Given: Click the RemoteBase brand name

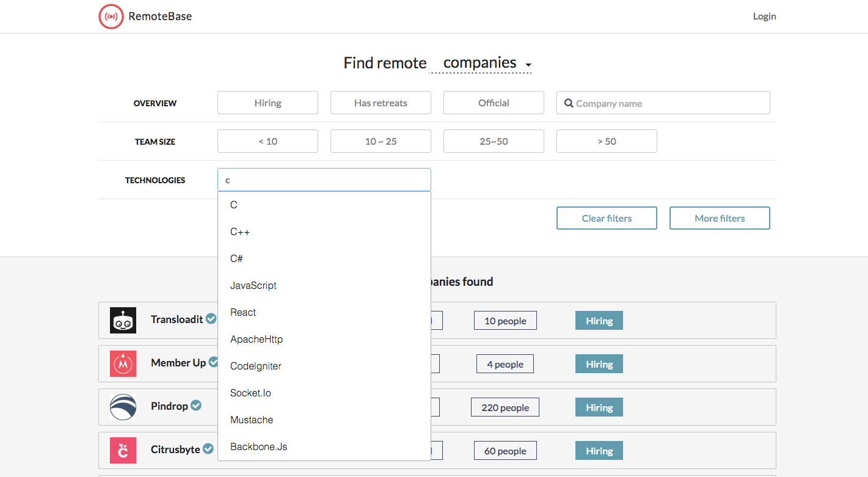Looking at the screenshot, I should (160, 16).
